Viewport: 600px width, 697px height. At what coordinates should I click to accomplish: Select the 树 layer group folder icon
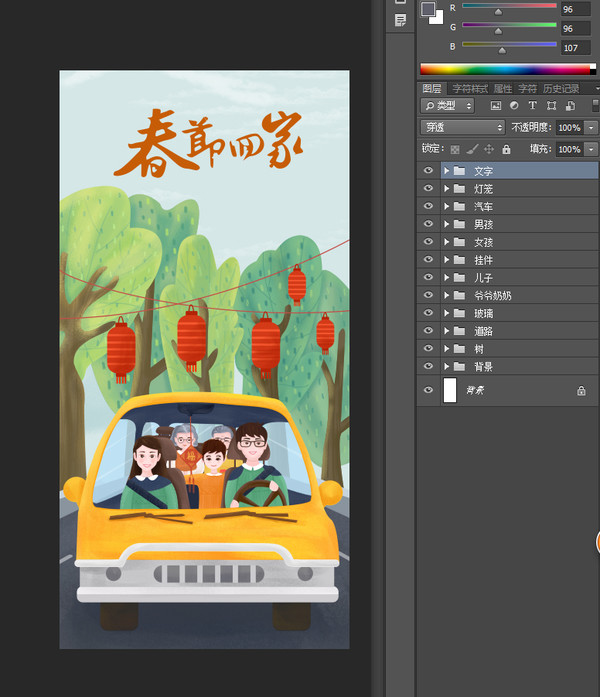click(459, 348)
